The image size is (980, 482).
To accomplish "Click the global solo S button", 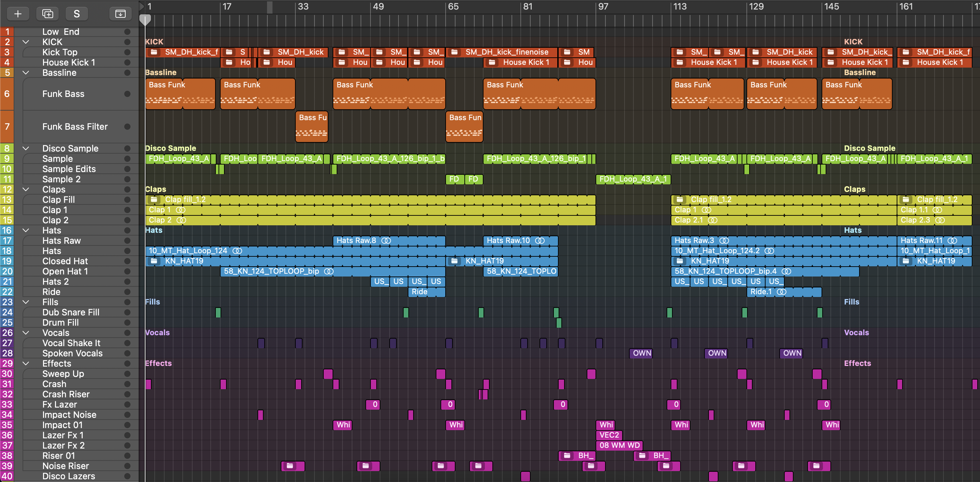I will 76,14.
